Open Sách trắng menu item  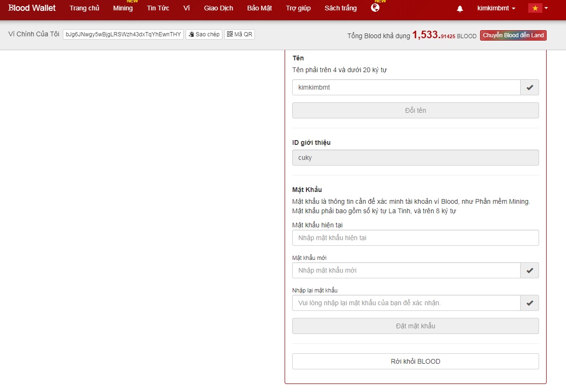click(x=341, y=8)
